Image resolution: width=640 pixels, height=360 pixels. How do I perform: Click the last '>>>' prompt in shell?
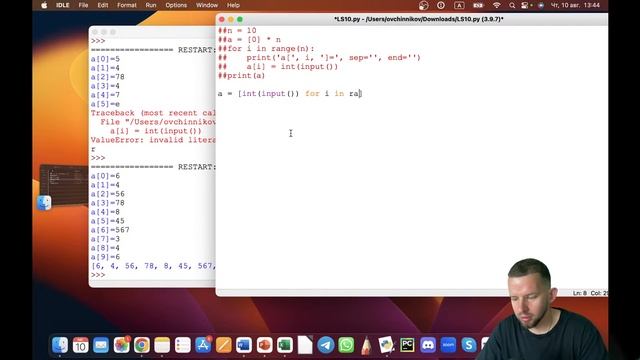98,275
